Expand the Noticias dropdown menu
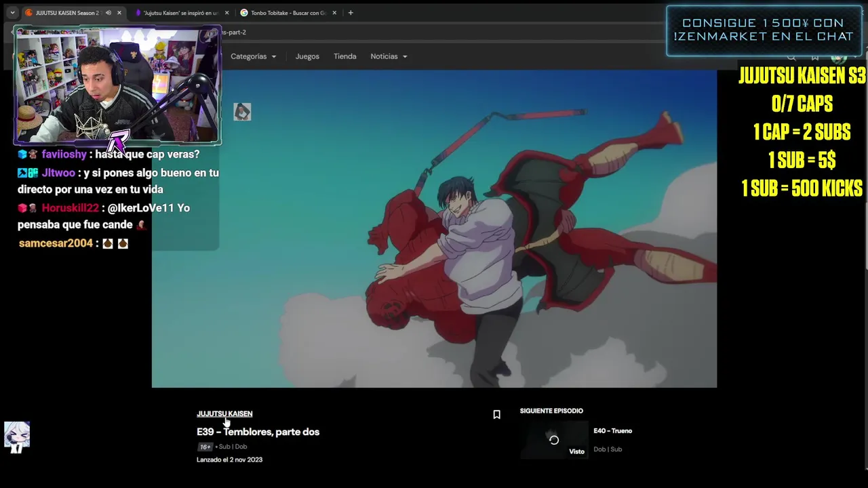Screen dimensions: 868x488 [389, 56]
